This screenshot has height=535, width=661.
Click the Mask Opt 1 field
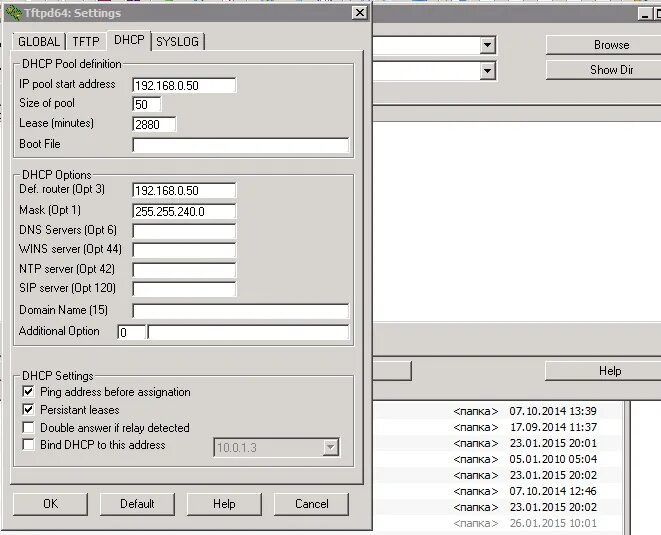tap(184, 211)
